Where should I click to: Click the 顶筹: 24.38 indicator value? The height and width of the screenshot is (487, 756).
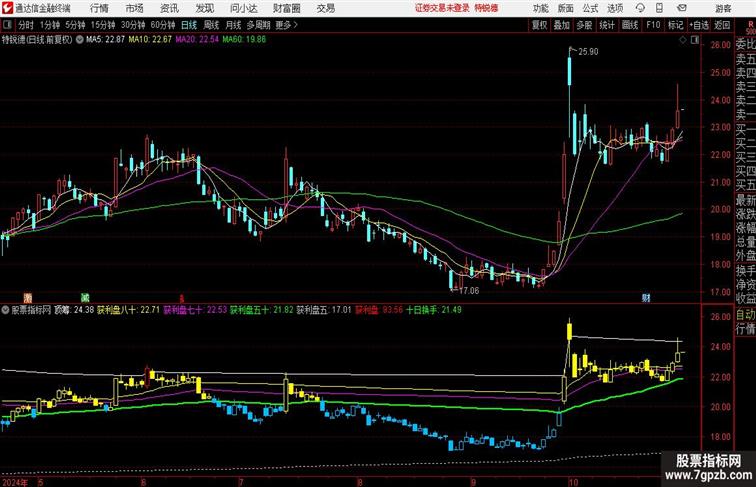[74, 310]
